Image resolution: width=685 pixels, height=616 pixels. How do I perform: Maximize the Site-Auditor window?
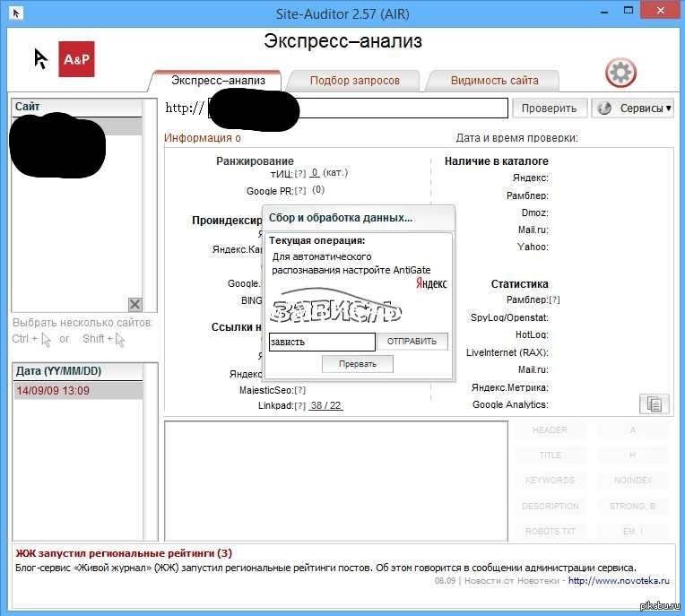click(x=629, y=11)
